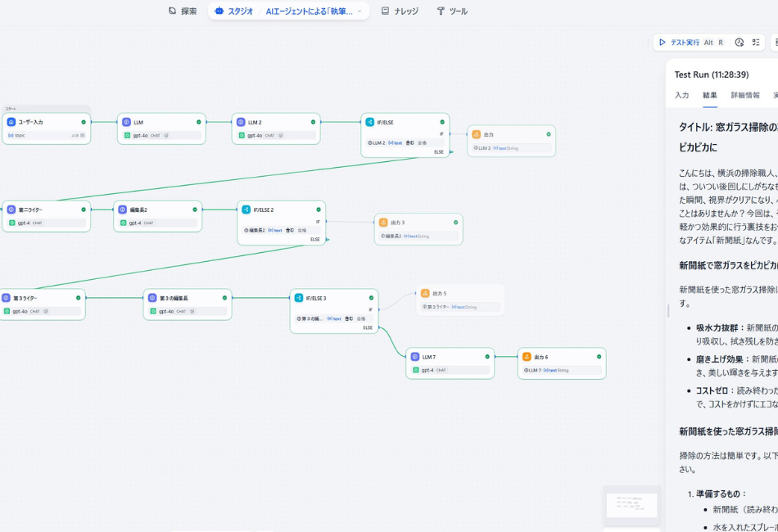Open the 詳細情報 tab in Test Run
The width and height of the screenshot is (778, 532).
point(744,96)
